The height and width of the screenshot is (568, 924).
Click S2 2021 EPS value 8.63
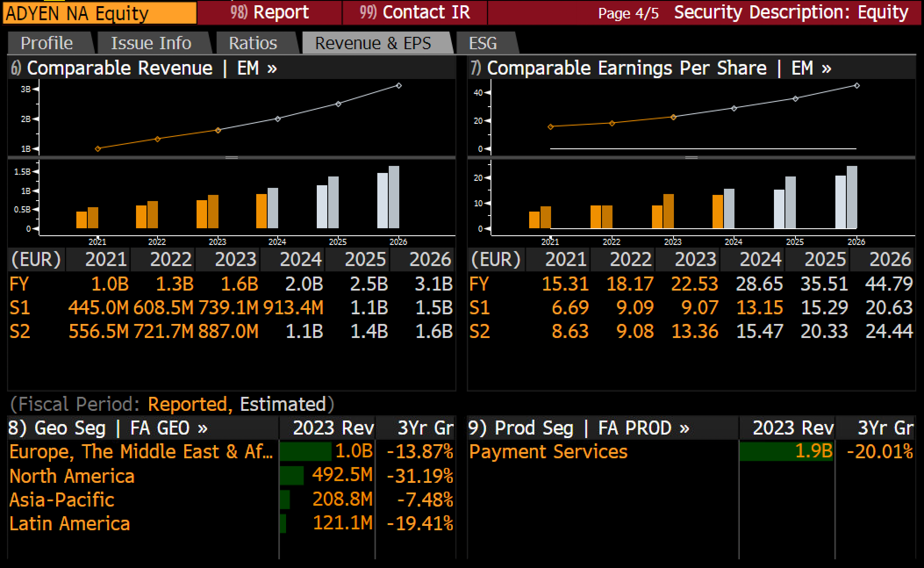coord(570,331)
